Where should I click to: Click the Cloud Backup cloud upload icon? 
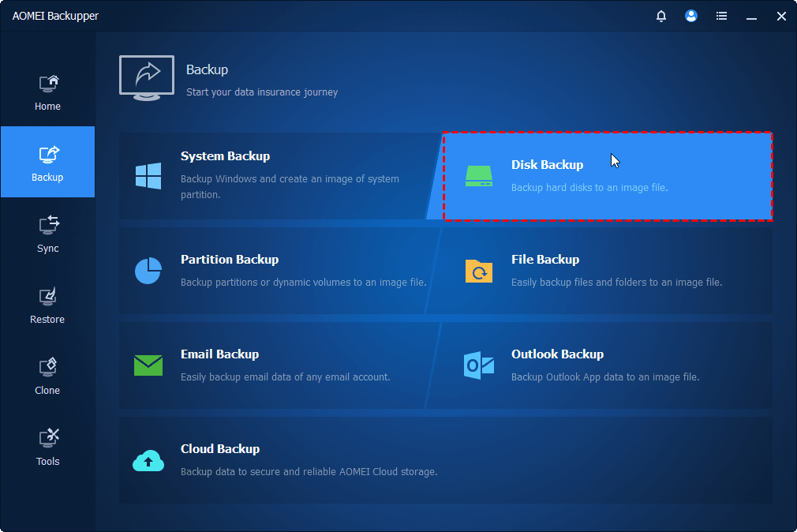pos(148,460)
